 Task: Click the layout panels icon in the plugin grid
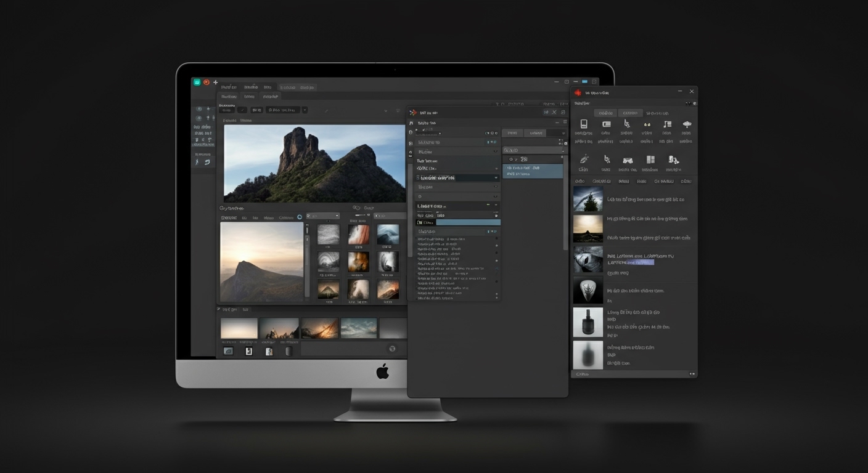[652, 160]
